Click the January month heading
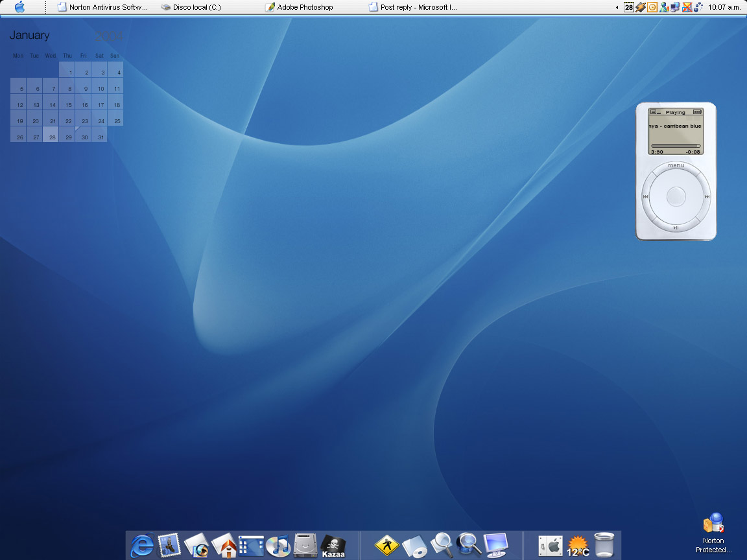 click(x=30, y=35)
